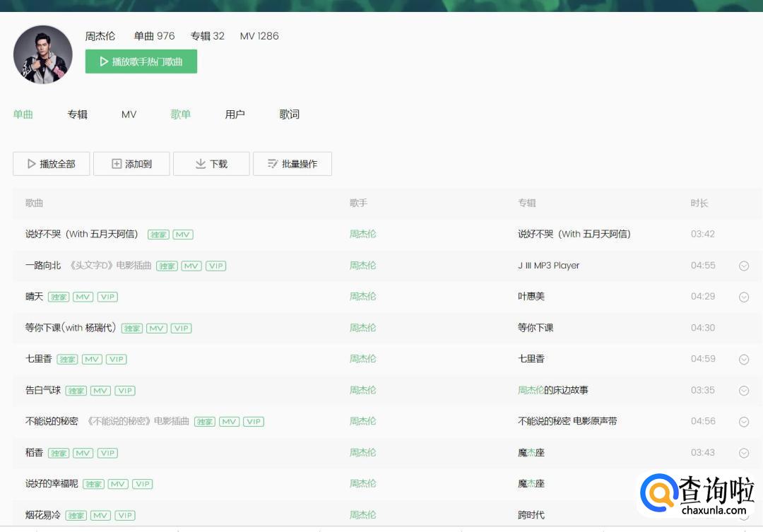Click the 单曲 976 count in header
This screenshot has width=763, height=532.
pyautogui.click(x=154, y=36)
